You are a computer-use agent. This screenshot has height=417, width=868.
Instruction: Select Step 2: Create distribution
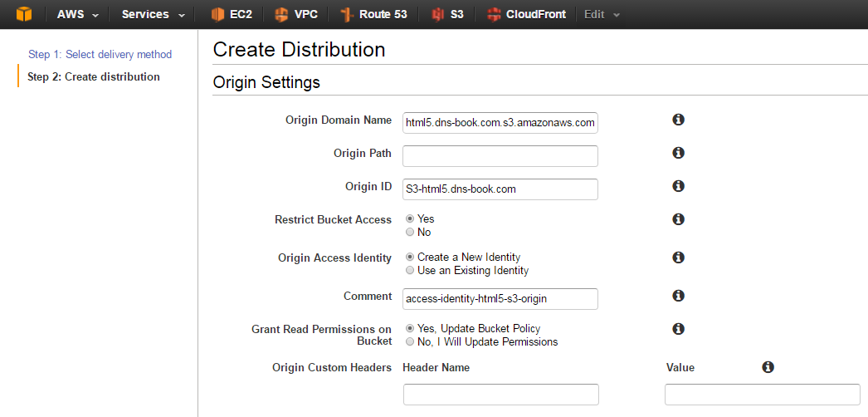click(94, 76)
